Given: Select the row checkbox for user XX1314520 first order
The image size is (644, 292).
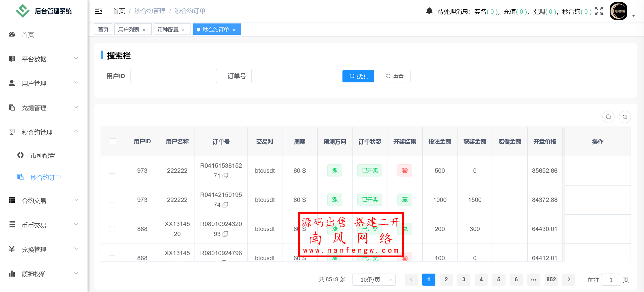Looking at the screenshot, I should 112,229.
